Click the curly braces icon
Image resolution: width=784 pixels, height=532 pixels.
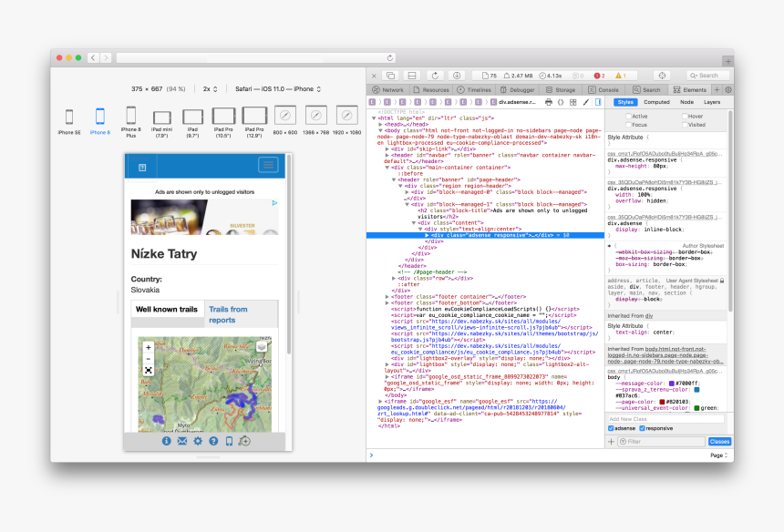click(x=561, y=102)
